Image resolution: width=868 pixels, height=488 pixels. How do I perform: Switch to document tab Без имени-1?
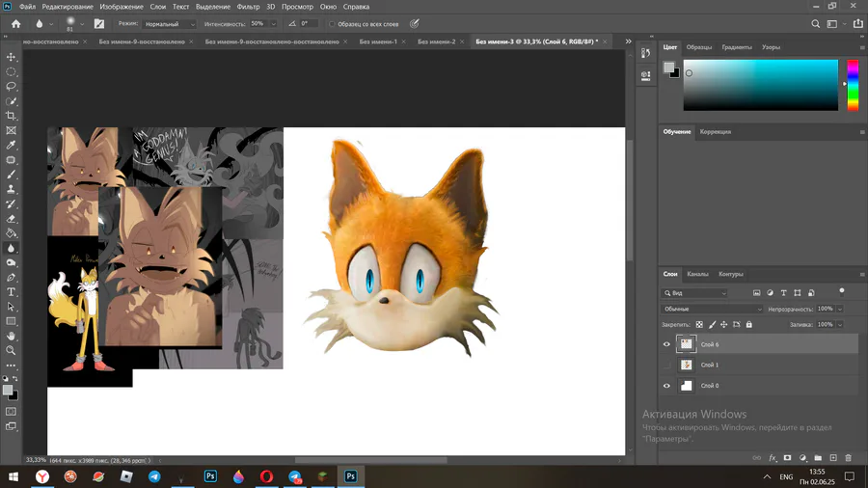378,42
